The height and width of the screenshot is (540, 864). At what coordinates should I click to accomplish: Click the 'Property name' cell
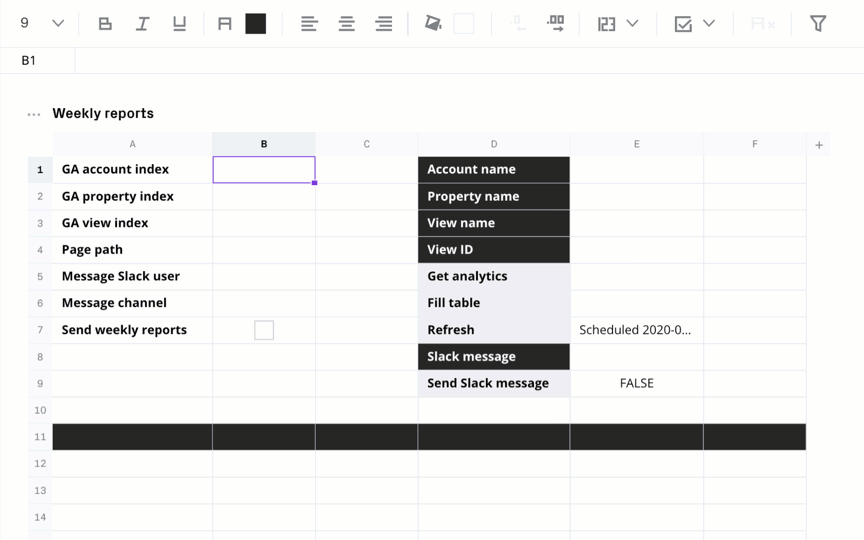click(x=494, y=197)
